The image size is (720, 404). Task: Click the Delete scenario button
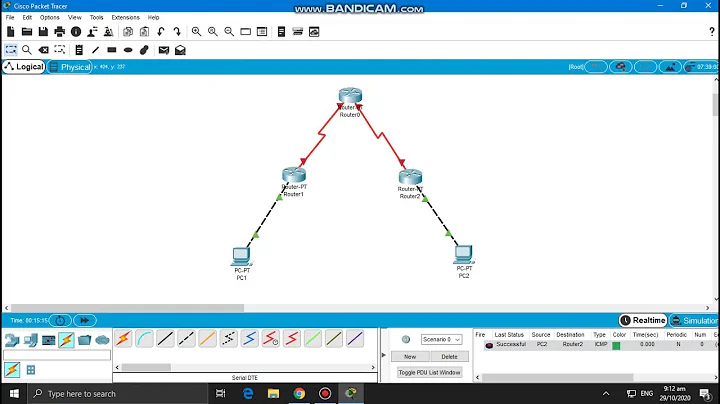[x=450, y=357]
